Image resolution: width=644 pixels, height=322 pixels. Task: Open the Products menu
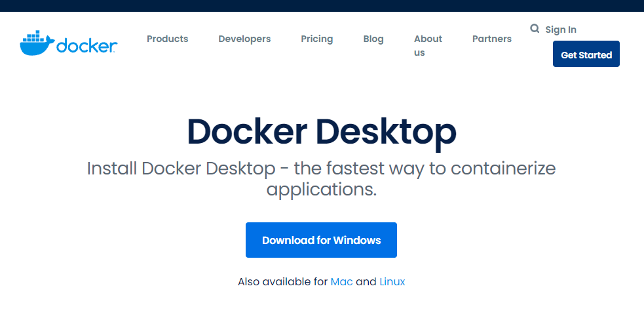[168, 39]
